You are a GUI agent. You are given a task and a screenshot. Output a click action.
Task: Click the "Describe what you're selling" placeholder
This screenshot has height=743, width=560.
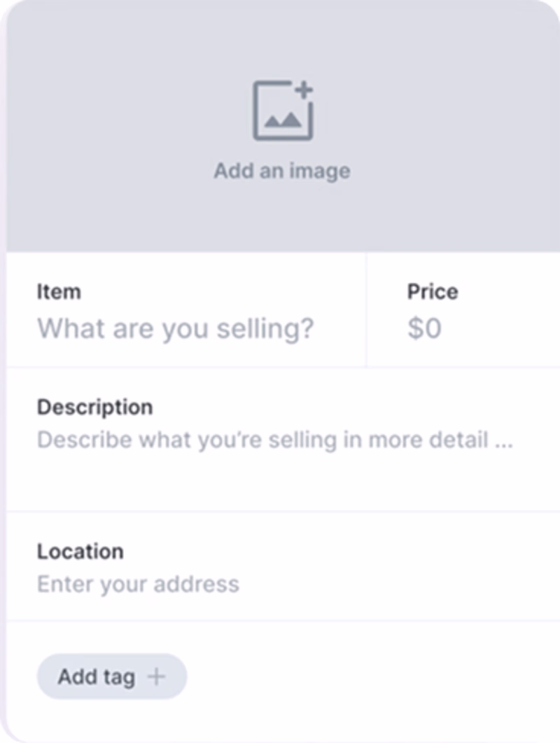coord(275,440)
